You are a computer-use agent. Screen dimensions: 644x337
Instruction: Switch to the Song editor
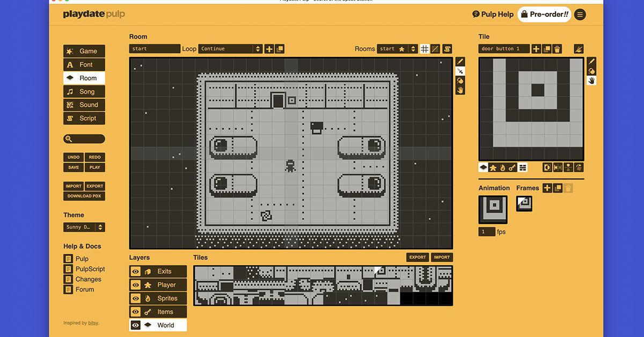click(x=84, y=92)
